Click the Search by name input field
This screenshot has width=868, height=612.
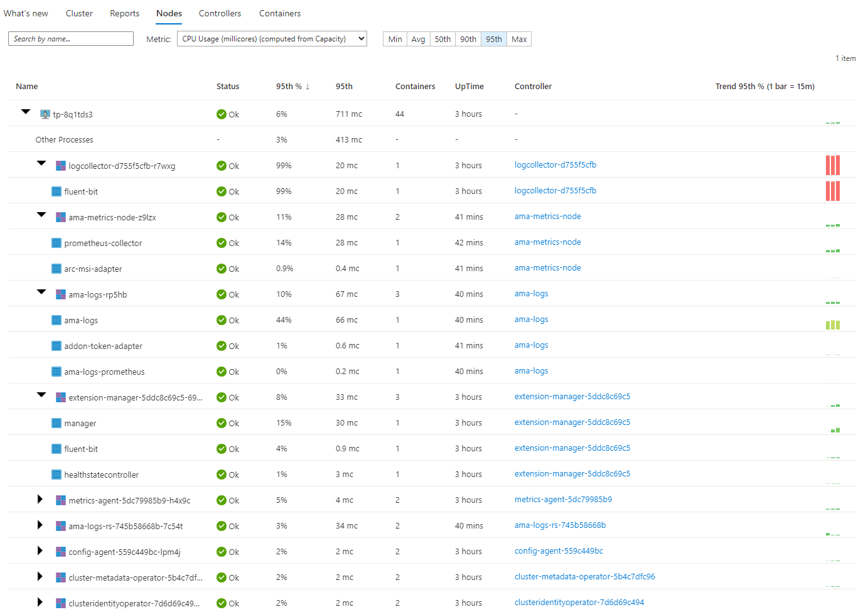[71, 39]
